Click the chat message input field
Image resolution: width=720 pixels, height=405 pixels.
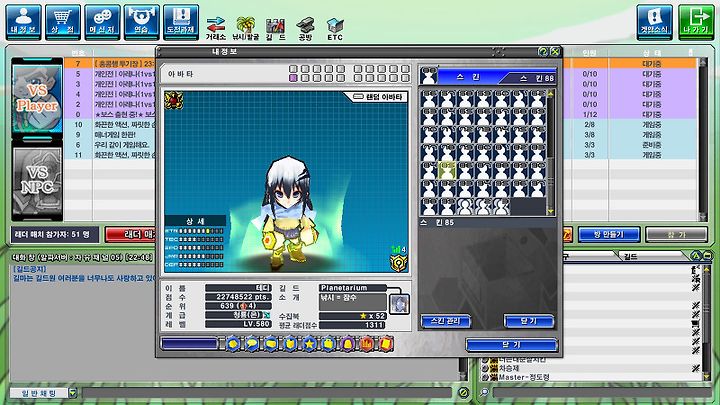pos(267,393)
